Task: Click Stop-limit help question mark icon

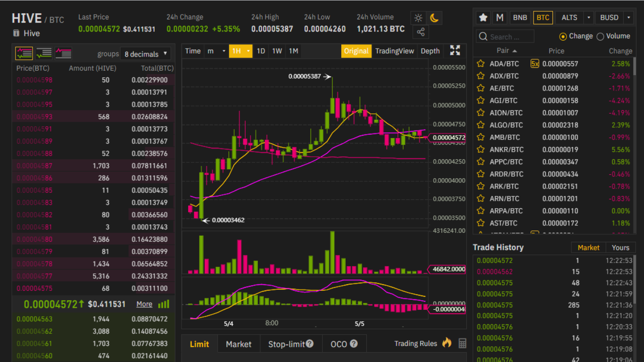Action: click(x=310, y=344)
